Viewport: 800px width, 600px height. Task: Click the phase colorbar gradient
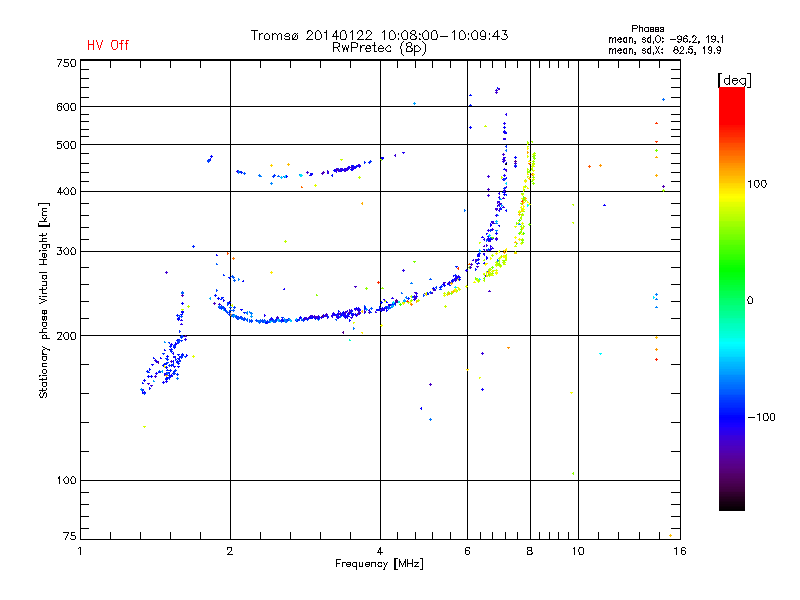tap(732, 298)
